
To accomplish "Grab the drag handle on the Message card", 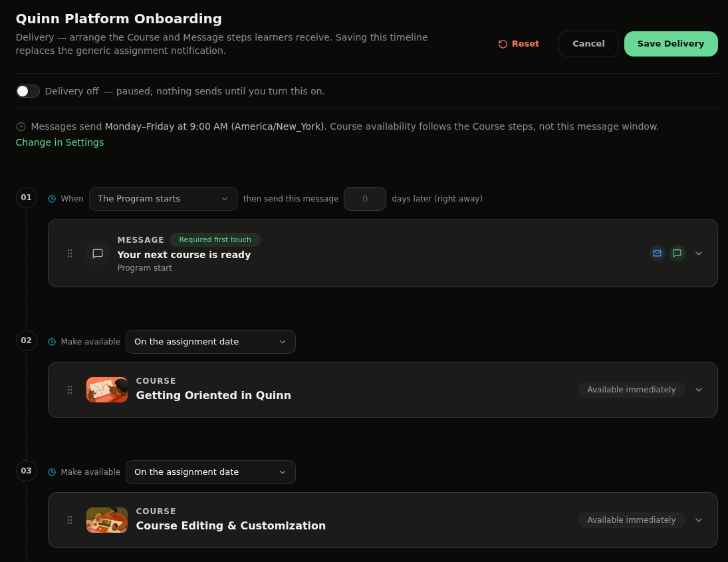I will [x=70, y=253].
